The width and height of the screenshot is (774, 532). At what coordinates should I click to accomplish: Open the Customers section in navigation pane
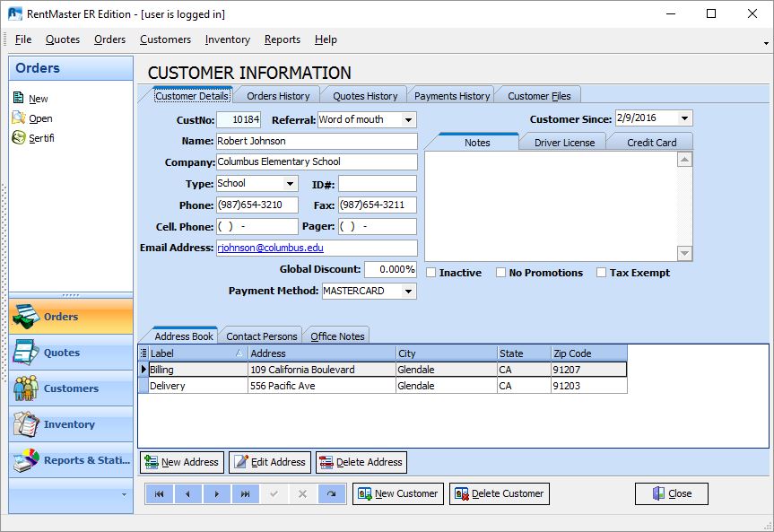point(70,388)
